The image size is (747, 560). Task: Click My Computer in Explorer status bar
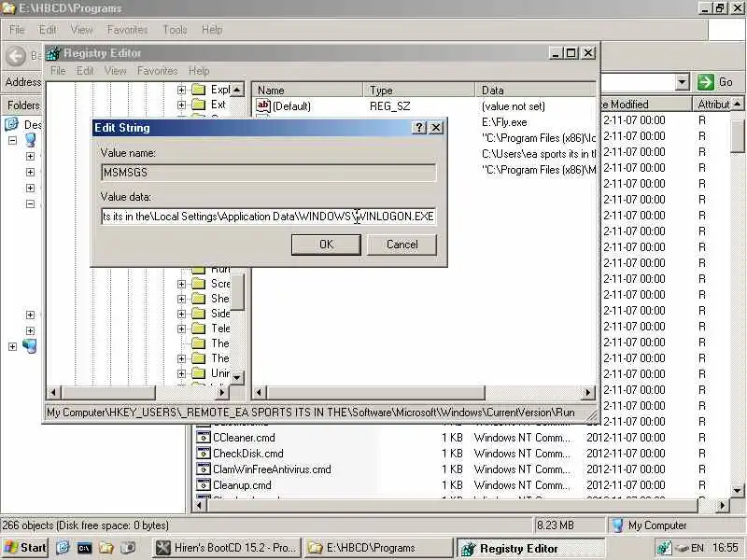(x=657, y=525)
